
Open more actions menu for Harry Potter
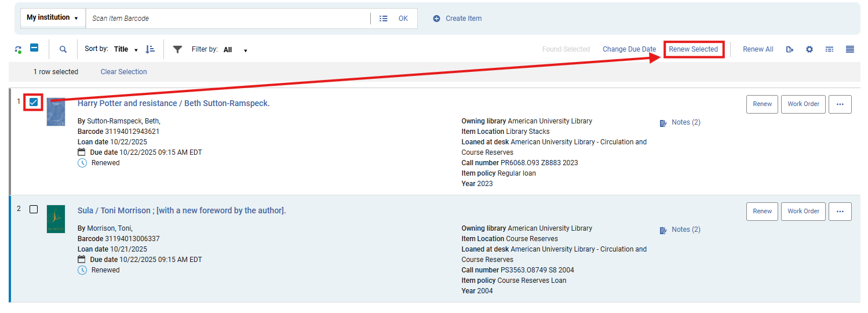point(840,104)
